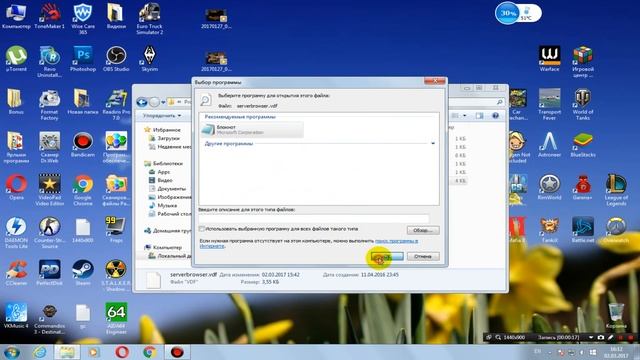Launch Warface from the desktop
640x360 pixels.
click(x=549, y=59)
